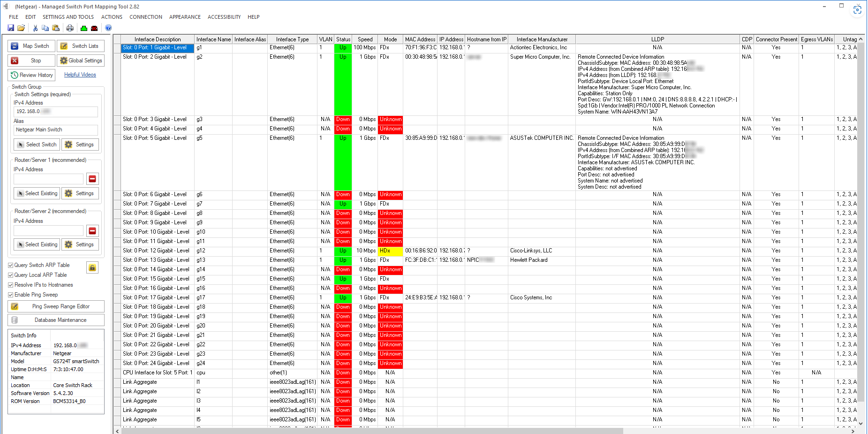Open the Ping Sweep Range Editor
The image size is (868, 434).
coord(56,306)
